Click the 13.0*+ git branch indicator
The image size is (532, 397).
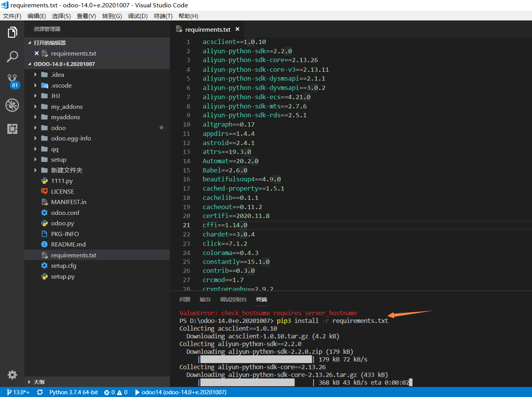point(17,392)
